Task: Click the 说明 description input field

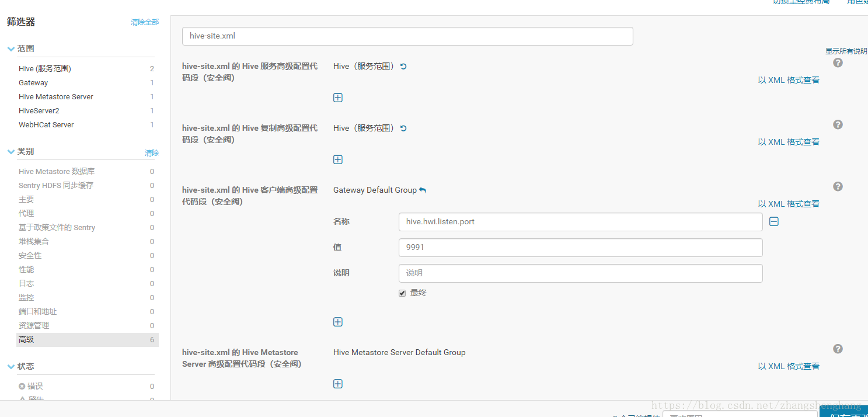Action: 581,273
